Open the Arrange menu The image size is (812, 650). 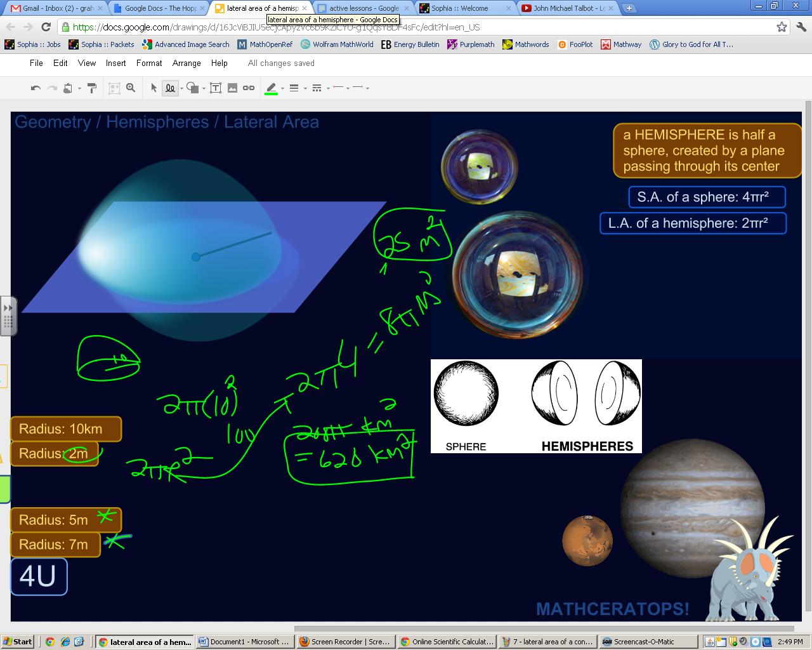pos(186,63)
